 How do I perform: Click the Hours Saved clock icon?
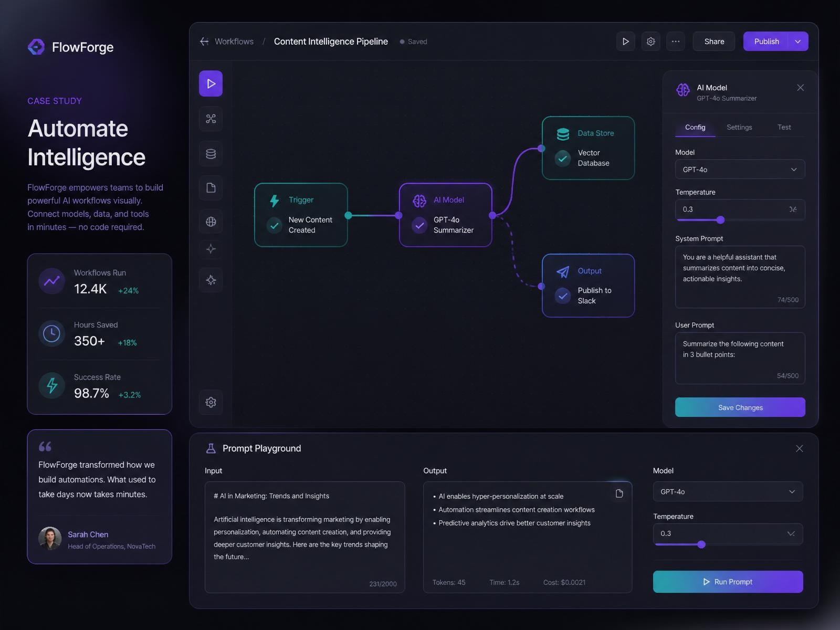coord(51,333)
